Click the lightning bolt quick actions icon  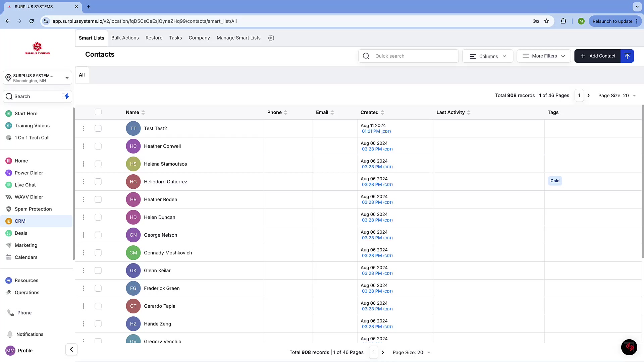[x=67, y=96]
